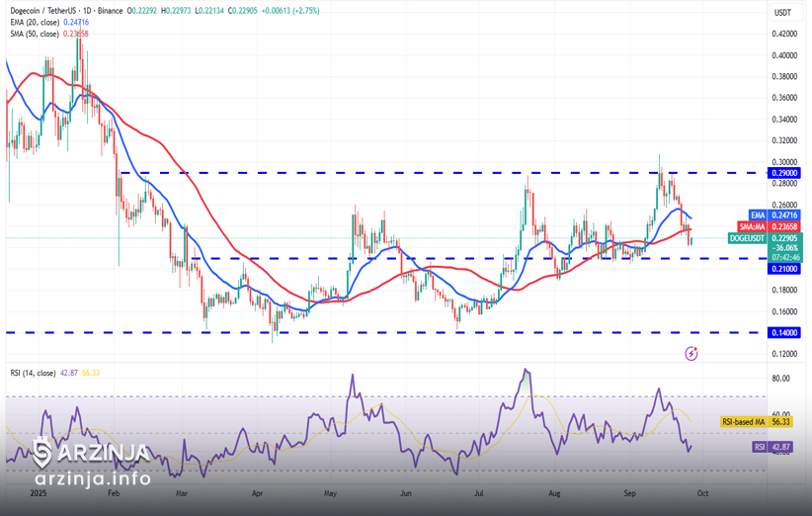This screenshot has width=812, height=516.
Task: Select the 0.14000 support level label
Action: pos(783,333)
